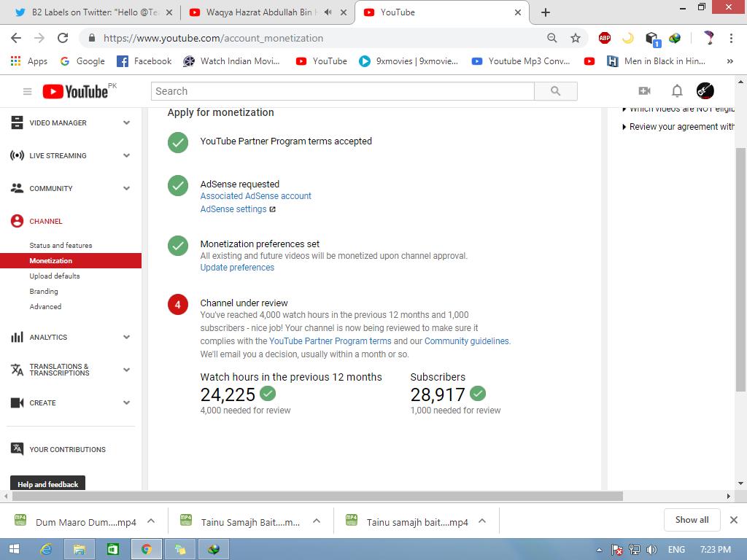The width and height of the screenshot is (747, 560).
Task: Select Channel section header
Action: click(x=46, y=222)
